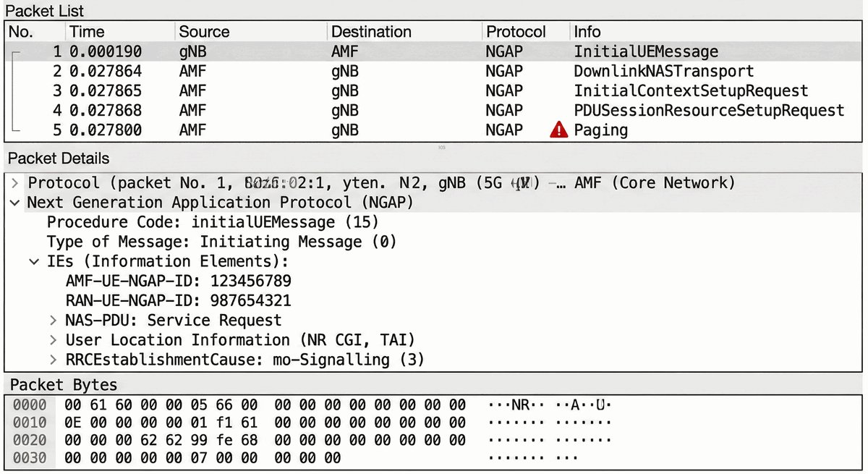The image size is (868, 474).
Task: Sort by the Protocol column header
Action: point(516,32)
